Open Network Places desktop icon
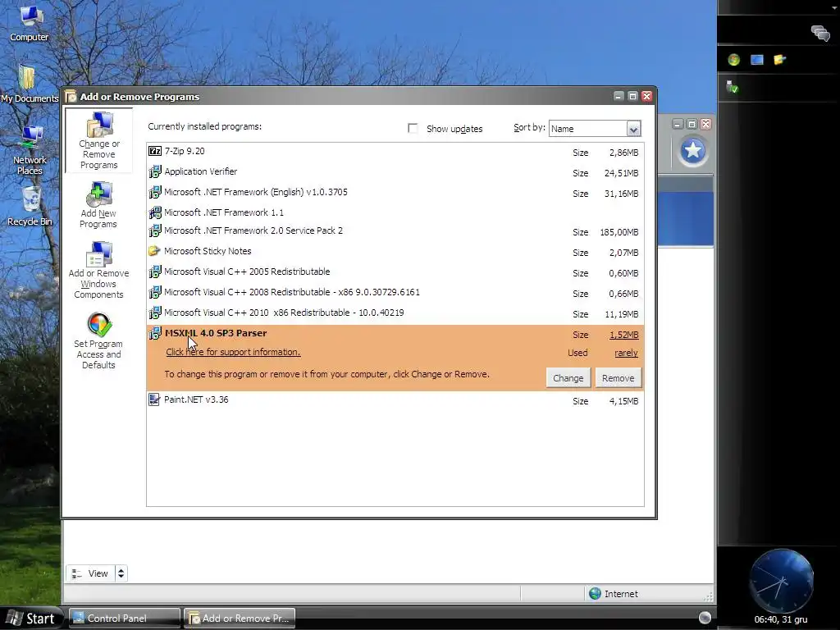The width and height of the screenshot is (840, 630). 30,150
